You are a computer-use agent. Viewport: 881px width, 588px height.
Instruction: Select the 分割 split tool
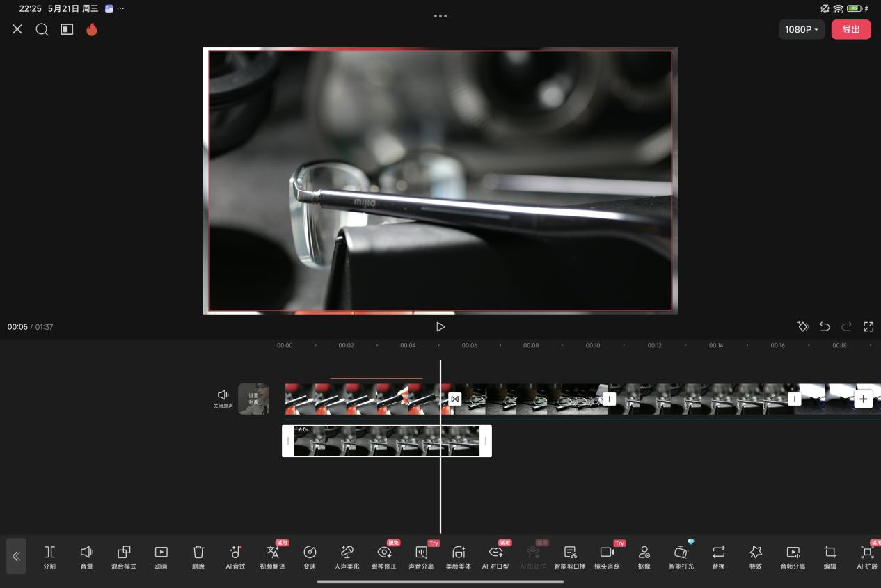pyautogui.click(x=49, y=557)
